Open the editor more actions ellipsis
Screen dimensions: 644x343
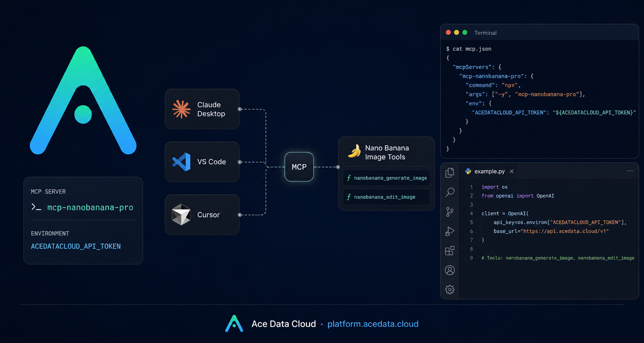[x=630, y=171]
